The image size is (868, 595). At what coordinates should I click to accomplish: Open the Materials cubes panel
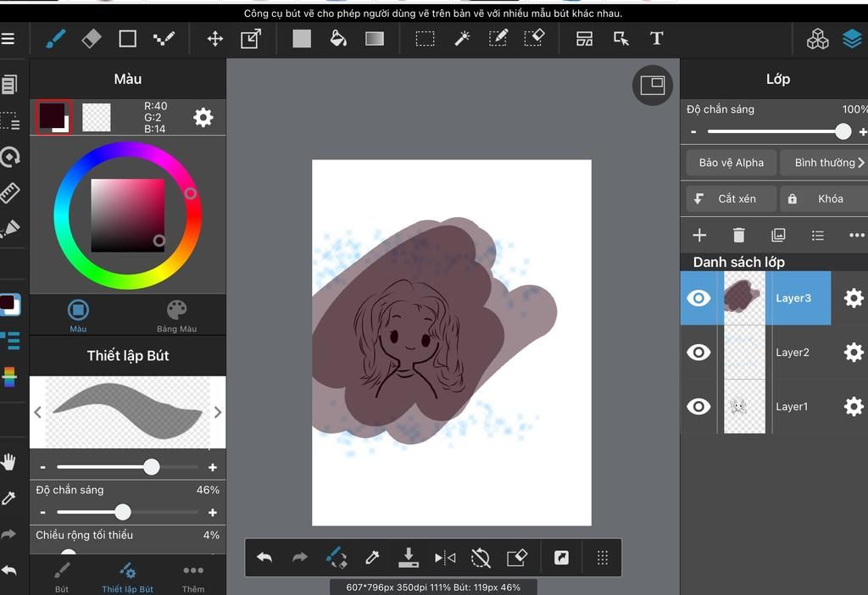(818, 39)
